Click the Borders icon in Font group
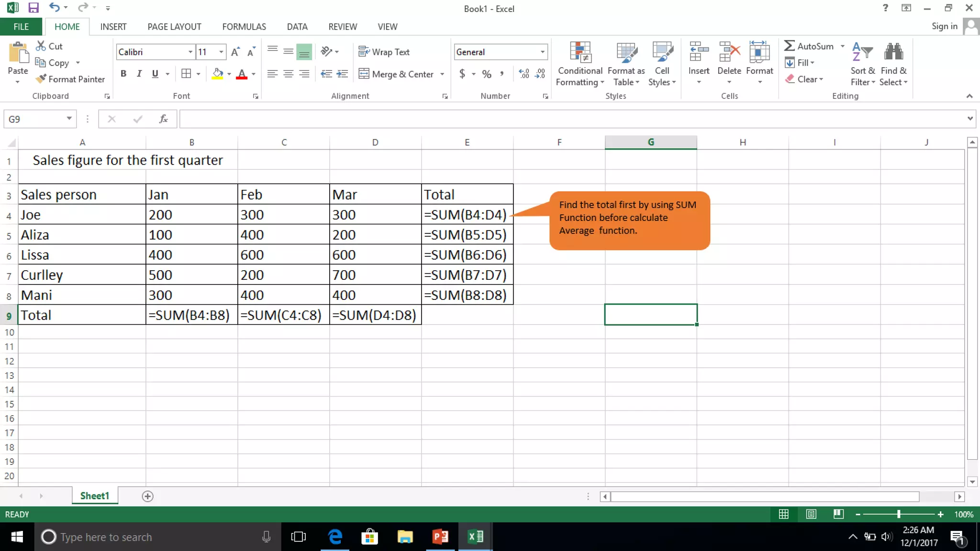This screenshot has width=980, height=551. click(x=186, y=74)
